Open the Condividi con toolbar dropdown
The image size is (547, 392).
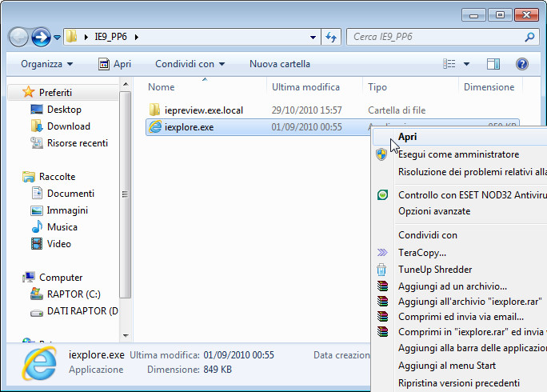click(190, 64)
